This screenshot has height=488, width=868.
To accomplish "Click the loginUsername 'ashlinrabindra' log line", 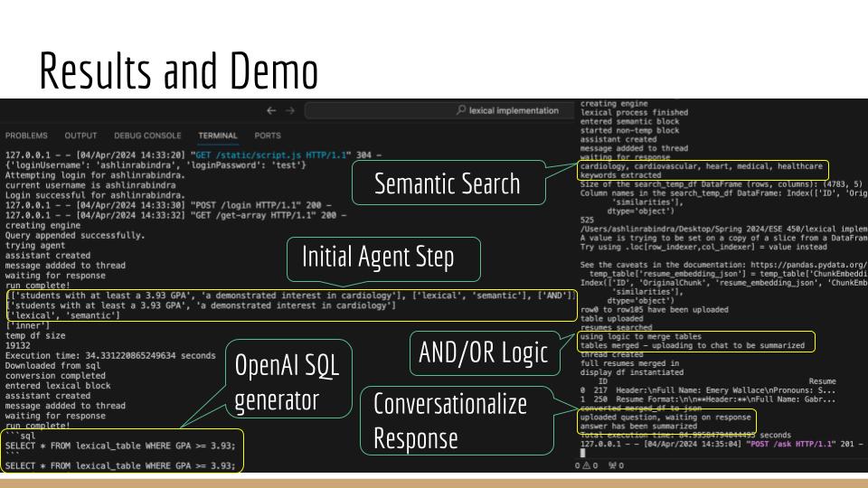I will (156, 164).
